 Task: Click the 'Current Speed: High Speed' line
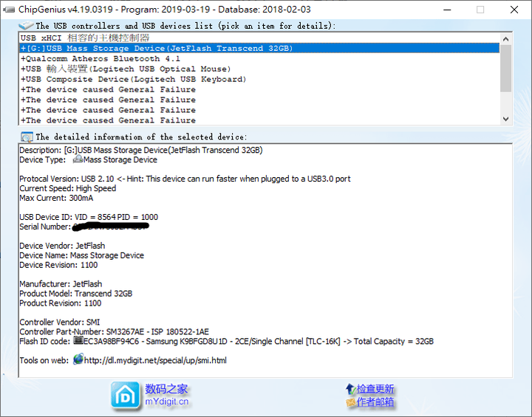point(67,188)
